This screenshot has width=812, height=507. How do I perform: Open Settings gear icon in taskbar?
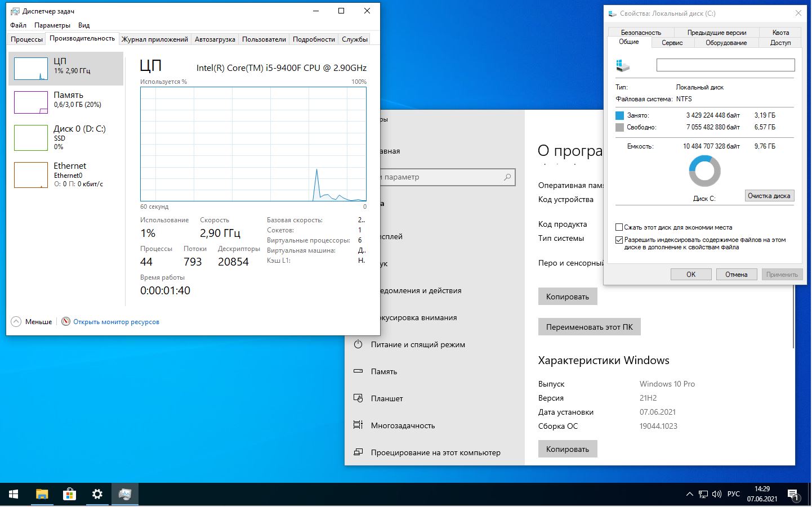[x=97, y=494]
